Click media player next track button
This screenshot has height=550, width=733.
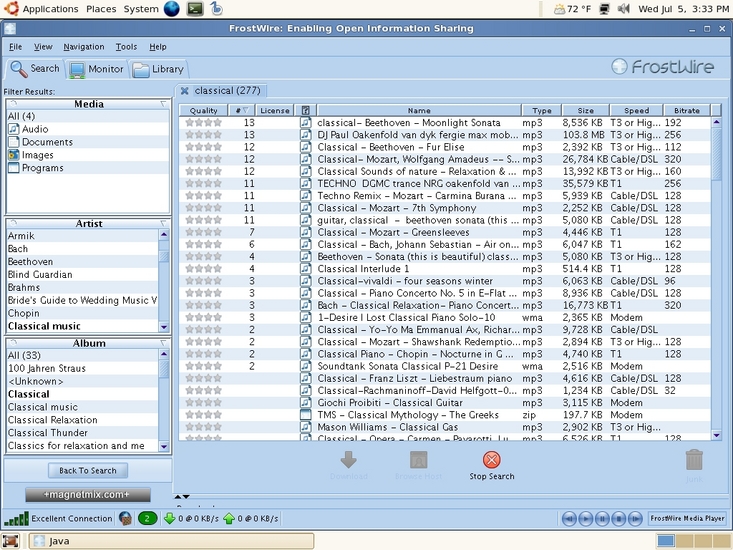pos(635,518)
